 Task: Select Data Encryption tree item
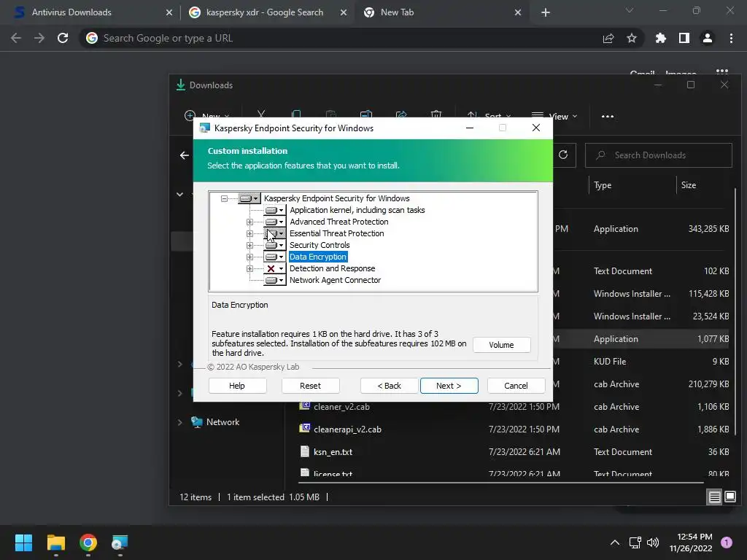[x=318, y=257]
